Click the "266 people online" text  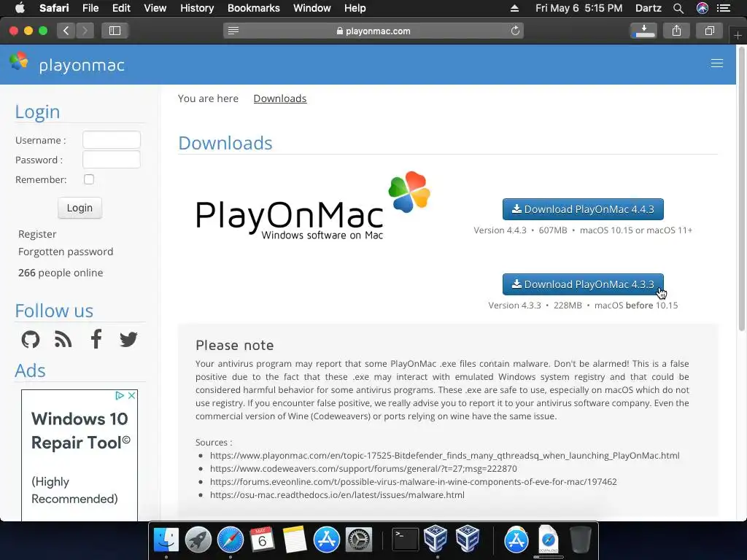(x=61, y=273)
